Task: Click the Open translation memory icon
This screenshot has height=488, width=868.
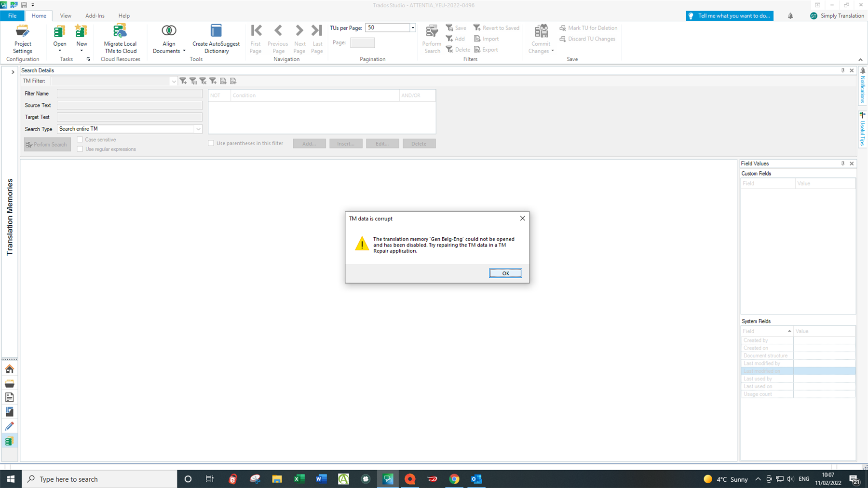Action: (x=59, y=32)
